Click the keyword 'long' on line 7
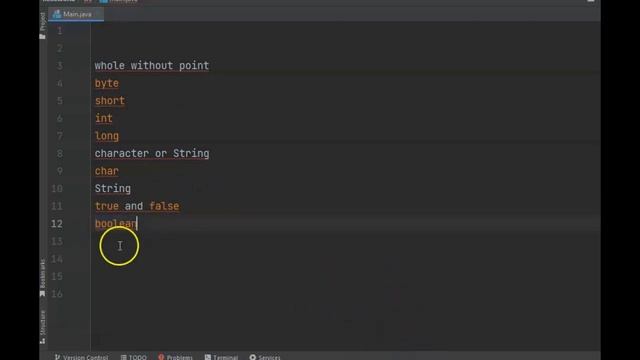 [x=107, y=136]
